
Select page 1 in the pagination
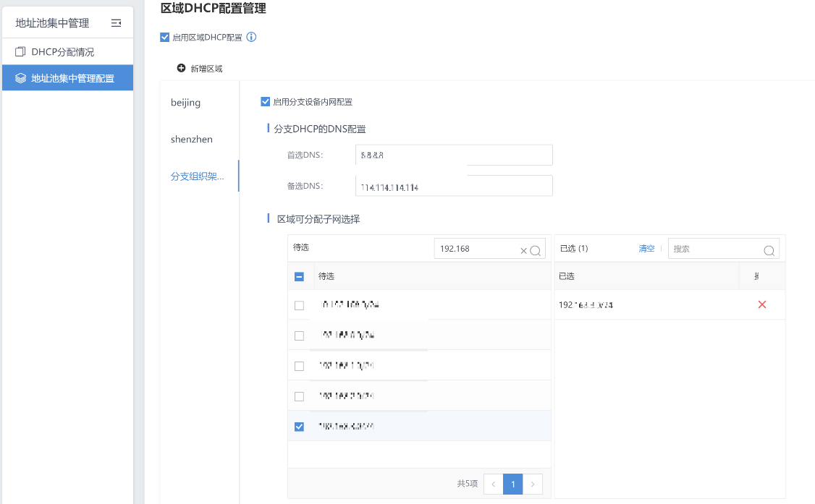coord(512,484)
